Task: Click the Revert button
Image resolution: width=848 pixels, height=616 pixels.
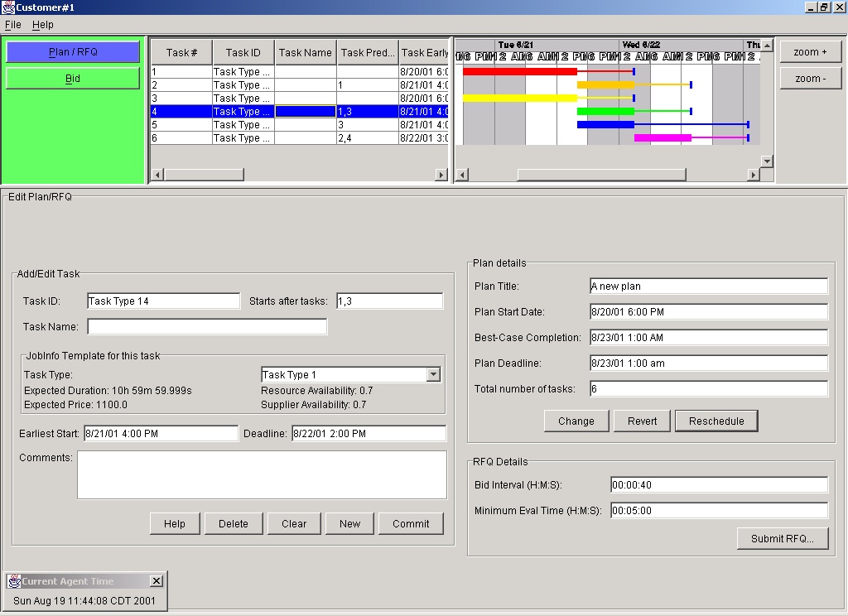Action: (x=643, y=421)
